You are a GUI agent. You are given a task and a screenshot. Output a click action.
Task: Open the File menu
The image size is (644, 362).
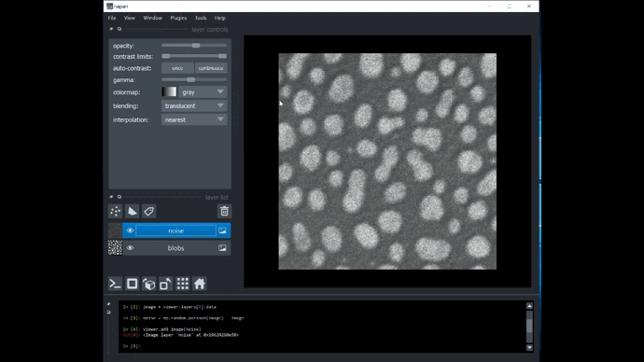pos(112,18)
